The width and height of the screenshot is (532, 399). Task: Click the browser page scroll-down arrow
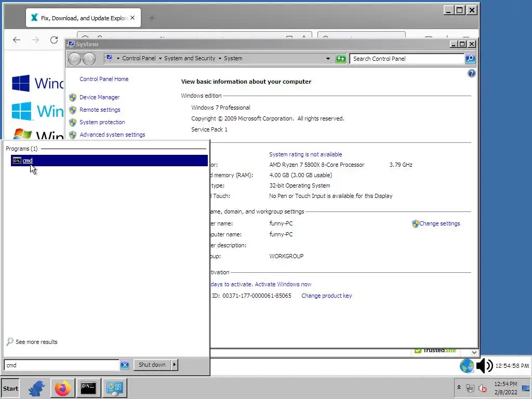tap(474, 353)
